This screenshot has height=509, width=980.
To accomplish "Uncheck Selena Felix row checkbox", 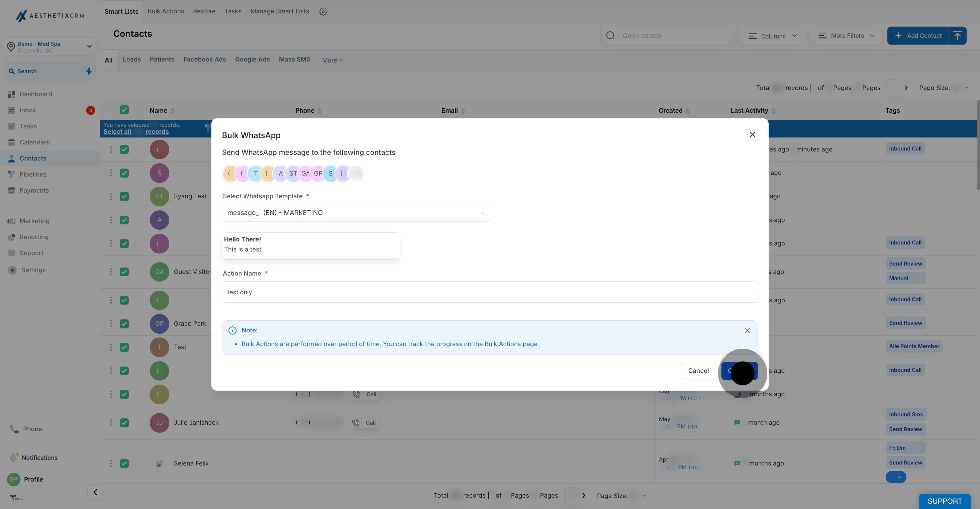I will click(x=124, y=463).
